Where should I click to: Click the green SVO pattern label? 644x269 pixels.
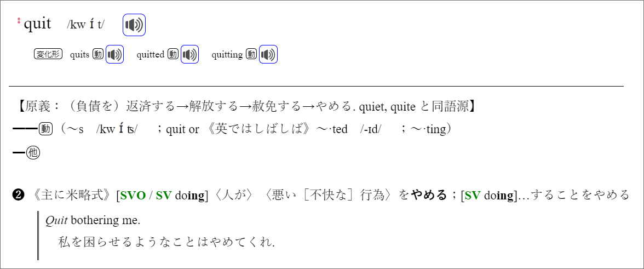[133, 196]
